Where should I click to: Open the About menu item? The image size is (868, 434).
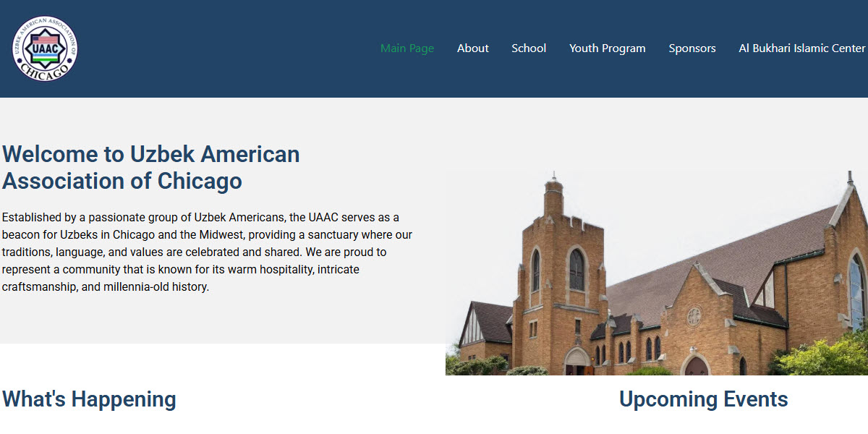(472, 48)
